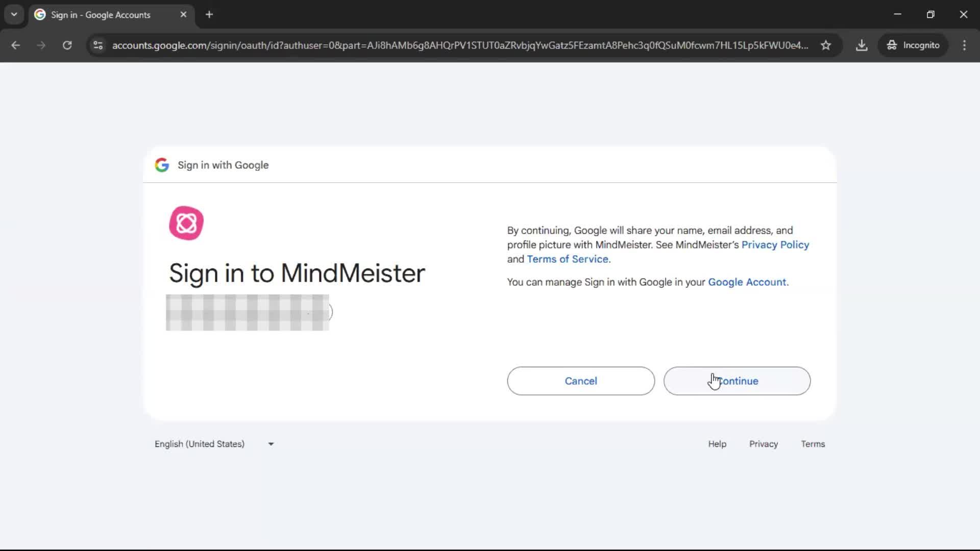Open MindMeister's Privacy Policy link

tap(775, 245)
